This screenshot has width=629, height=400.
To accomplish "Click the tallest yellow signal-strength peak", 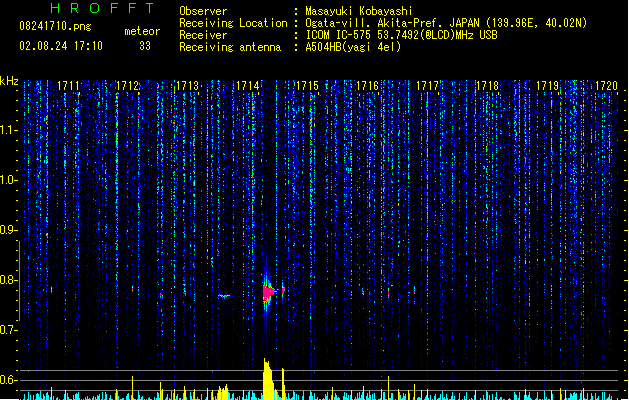I will click(268, 379).
